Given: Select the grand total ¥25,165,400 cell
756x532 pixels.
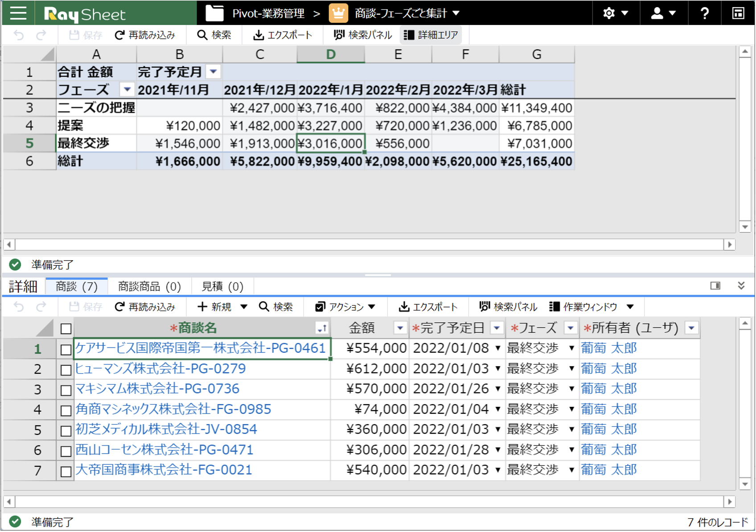Looking at the screenshot, I should pyautogui.click(x=537, y=161).
